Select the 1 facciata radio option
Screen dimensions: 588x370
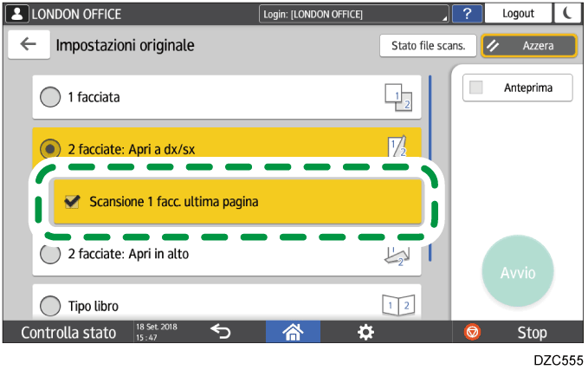pos(50,98)
